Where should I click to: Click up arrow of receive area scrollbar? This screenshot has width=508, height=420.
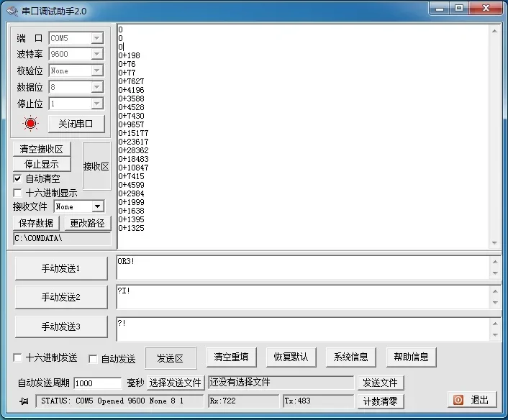pyautogui.click(x=495, y=31)
